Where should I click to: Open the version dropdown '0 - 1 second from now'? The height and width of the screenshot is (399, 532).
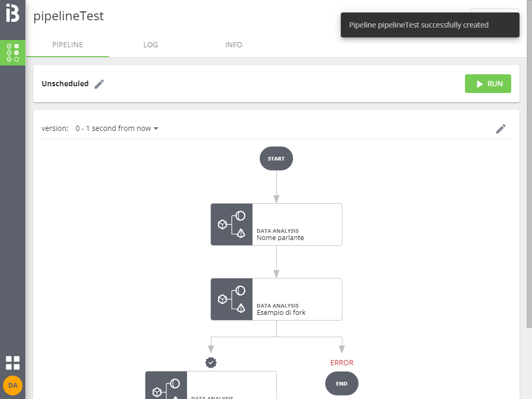(116, 128)
